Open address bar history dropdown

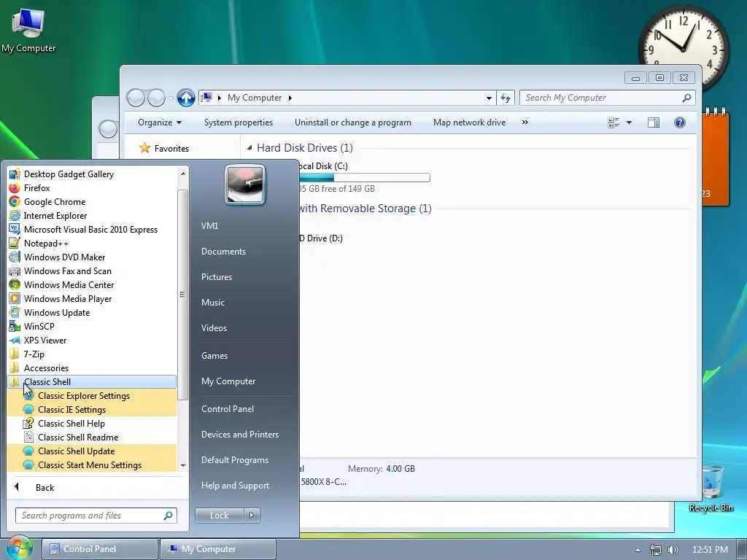point(489,98)
